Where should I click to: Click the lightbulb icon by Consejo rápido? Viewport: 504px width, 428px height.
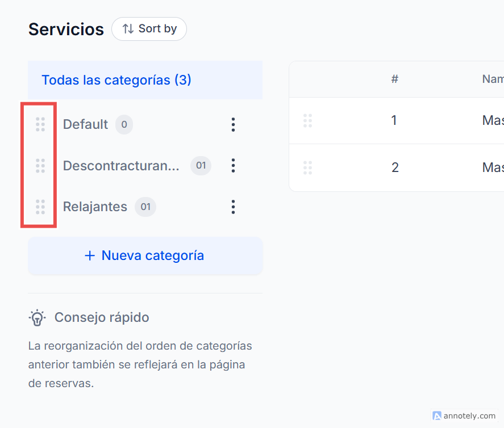[x=38, y=317]
